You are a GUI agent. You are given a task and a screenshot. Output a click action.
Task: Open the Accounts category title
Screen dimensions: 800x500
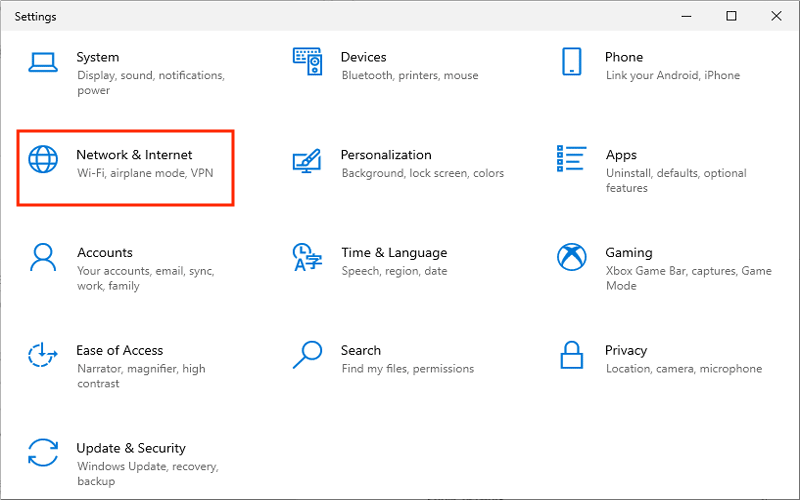[x=105, y=253]
